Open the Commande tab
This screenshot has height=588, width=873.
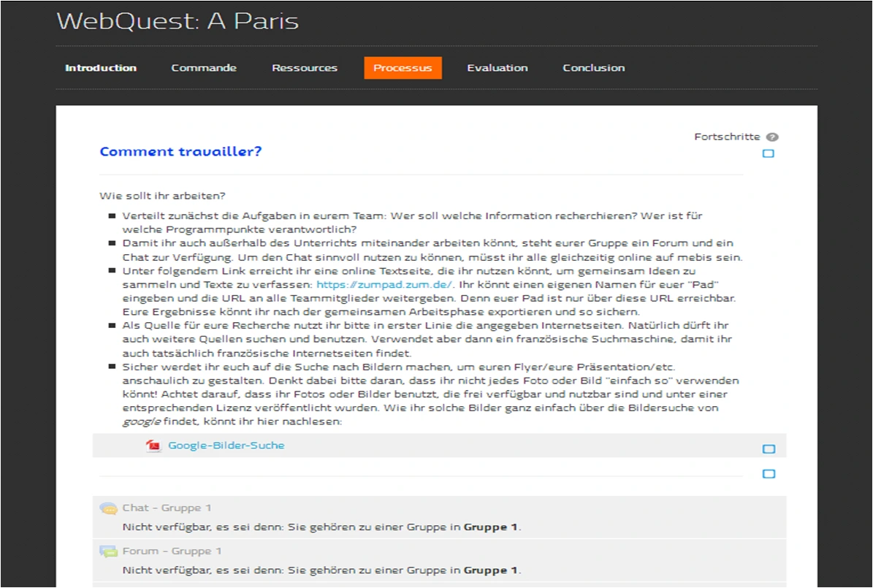click(x=204, y=68)
